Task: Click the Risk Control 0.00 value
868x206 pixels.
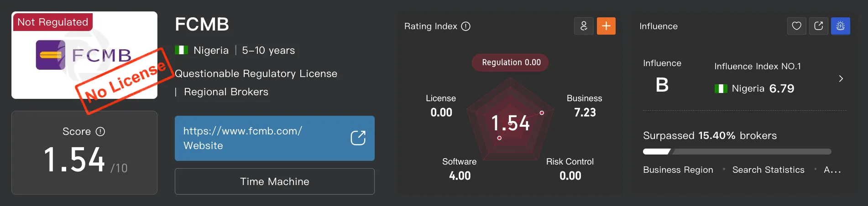Action: pos(570,175)
